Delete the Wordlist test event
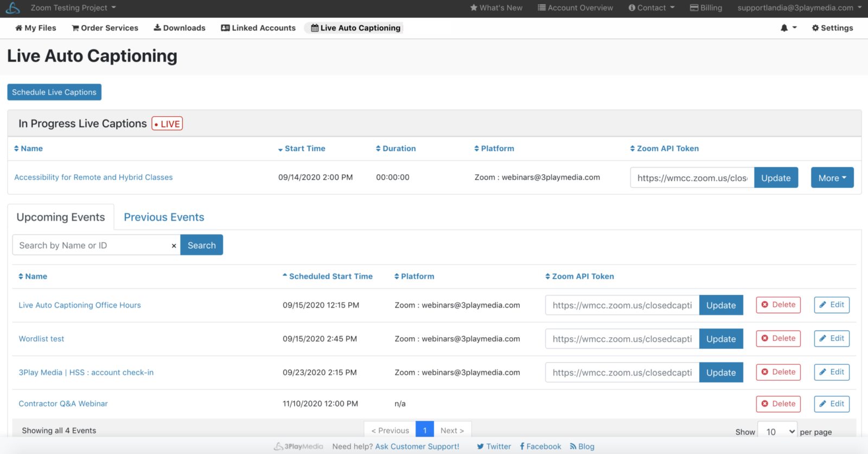The width and height of the screenshot is (868, 454). pos(778,338)
